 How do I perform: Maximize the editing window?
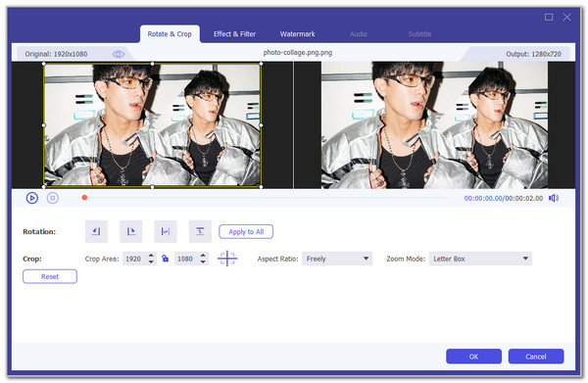coord(549,18)
